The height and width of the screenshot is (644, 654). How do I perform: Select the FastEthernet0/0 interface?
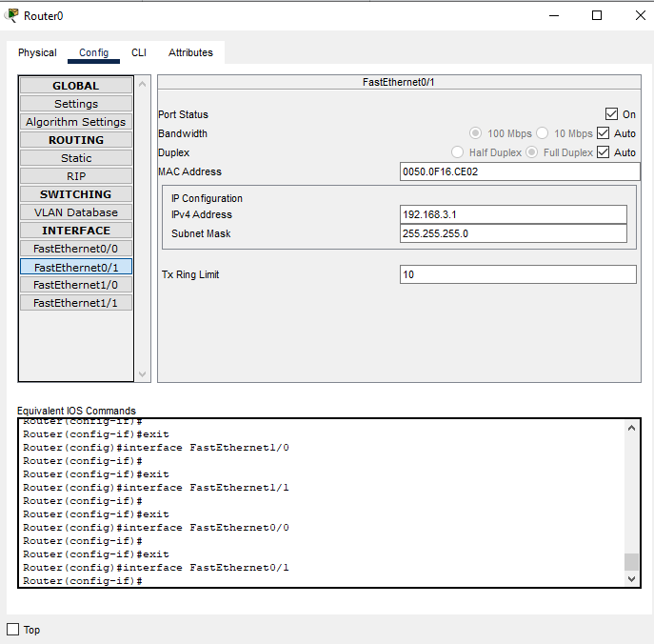point(76,249)
